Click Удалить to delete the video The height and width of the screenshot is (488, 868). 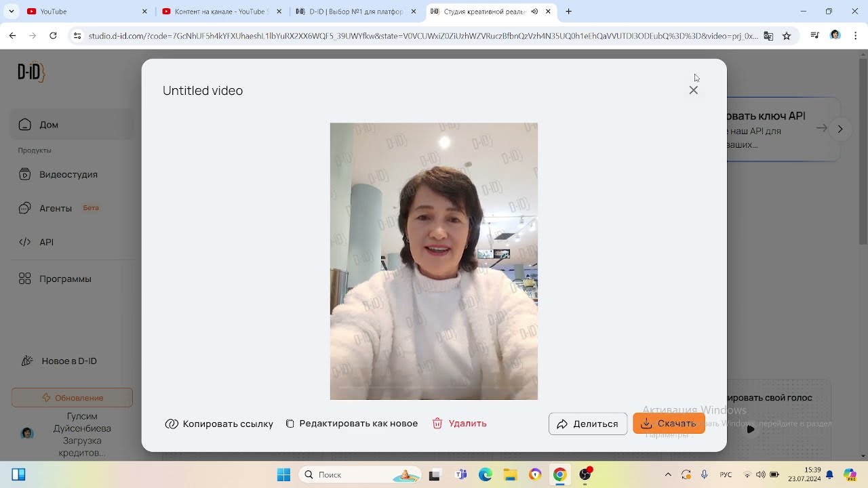pos(460,424)
